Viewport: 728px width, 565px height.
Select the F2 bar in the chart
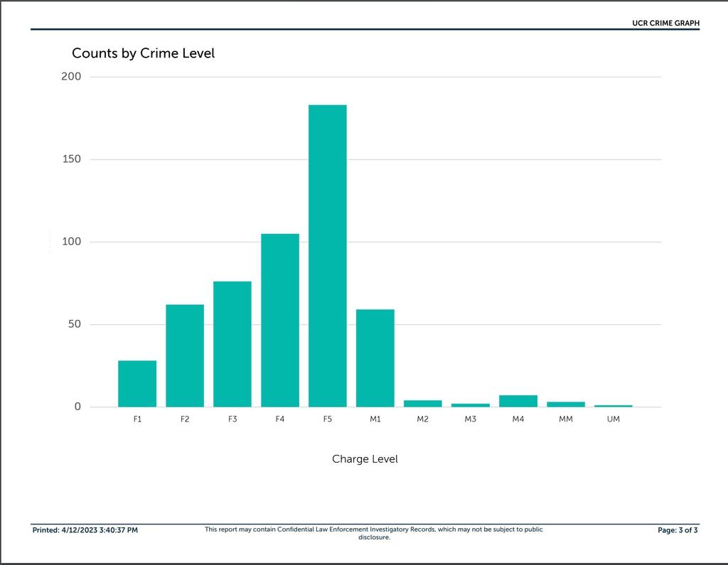point(185,355)
